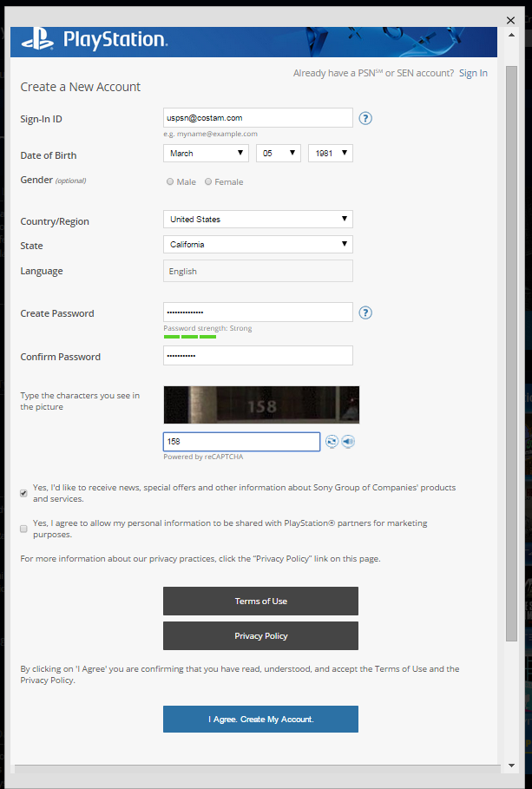Image resolution: width=532 pixels, height=789 pixels.
Task: Open the birth year dropdown showing 1981
Action: point(330,154)
